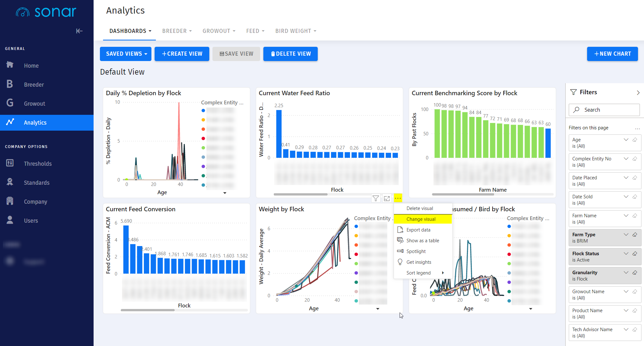Click the Users person icon in the sidebar
Viewport: 644px width, 346px height.
[10, 220]
